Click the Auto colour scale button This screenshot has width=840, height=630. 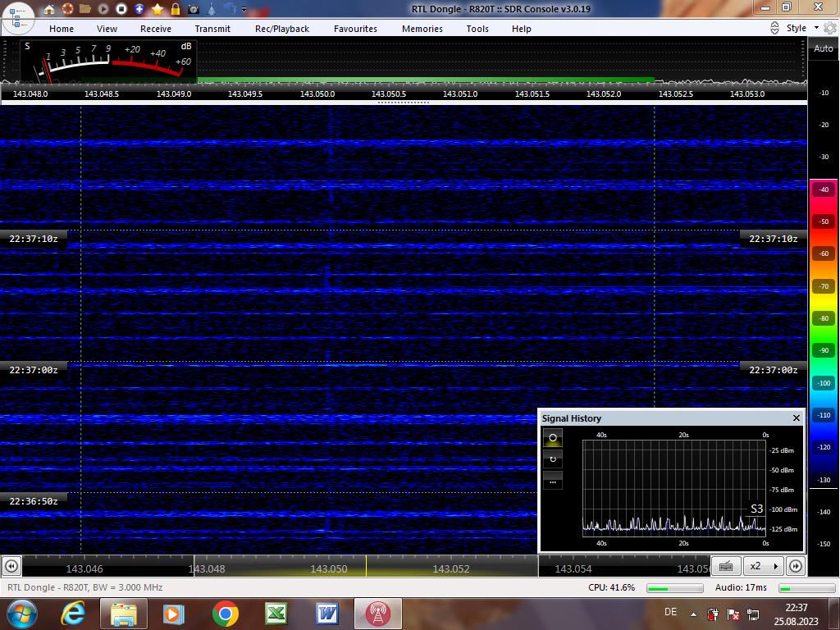pos(824,48)
